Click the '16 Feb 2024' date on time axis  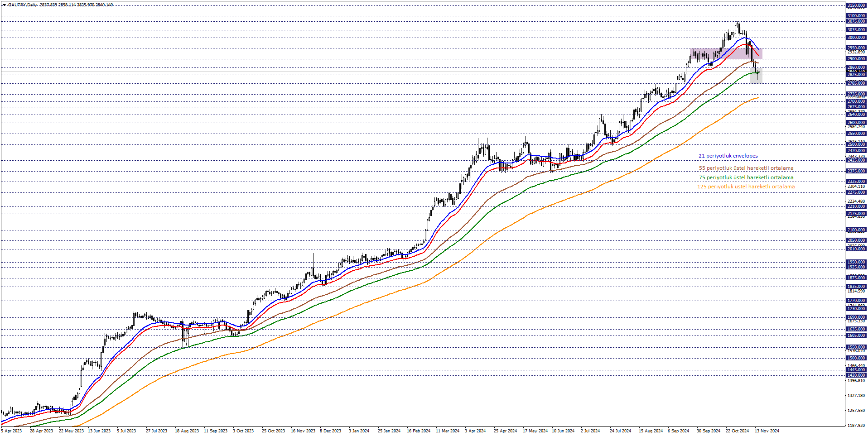click(419, 431)
